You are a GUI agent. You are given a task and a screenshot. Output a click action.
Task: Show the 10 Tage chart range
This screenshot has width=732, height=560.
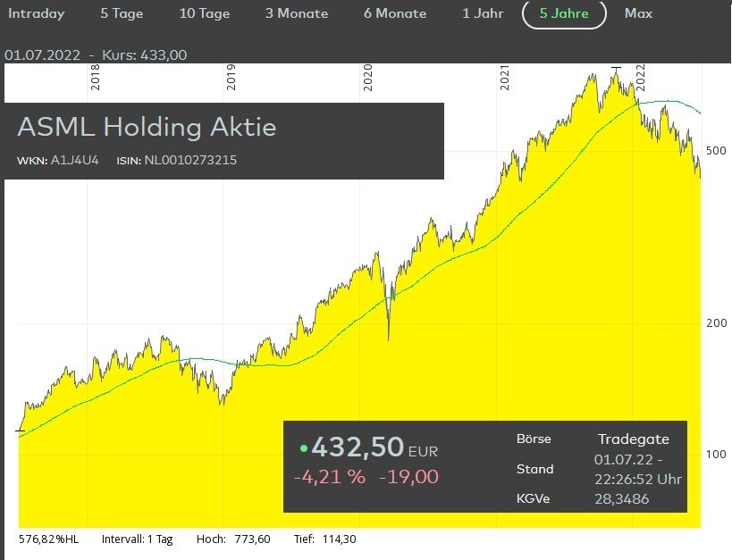[x=205, y=13]
